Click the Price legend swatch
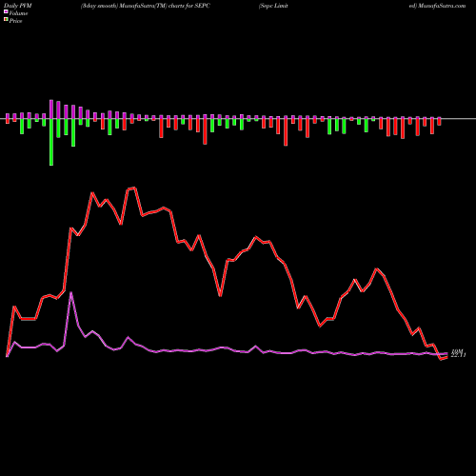Image resolution: width=476 pixels, height=476 pixels. (x=6, y=20)
